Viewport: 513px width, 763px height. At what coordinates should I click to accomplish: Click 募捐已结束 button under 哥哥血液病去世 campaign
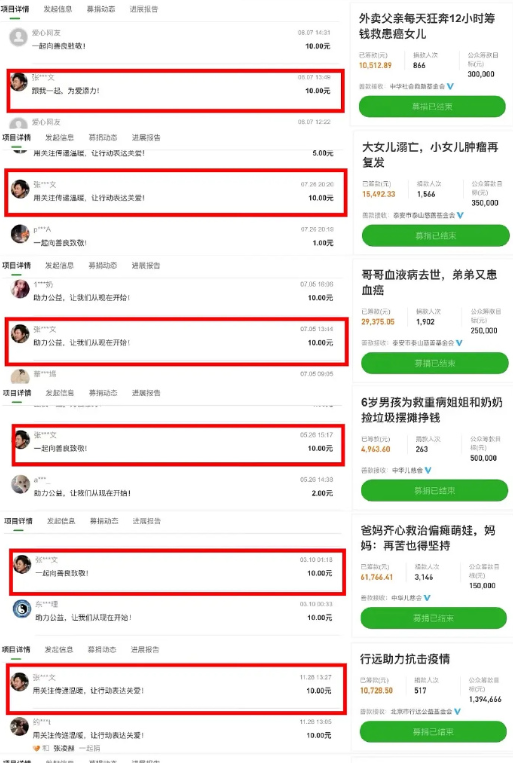(435, 363)
